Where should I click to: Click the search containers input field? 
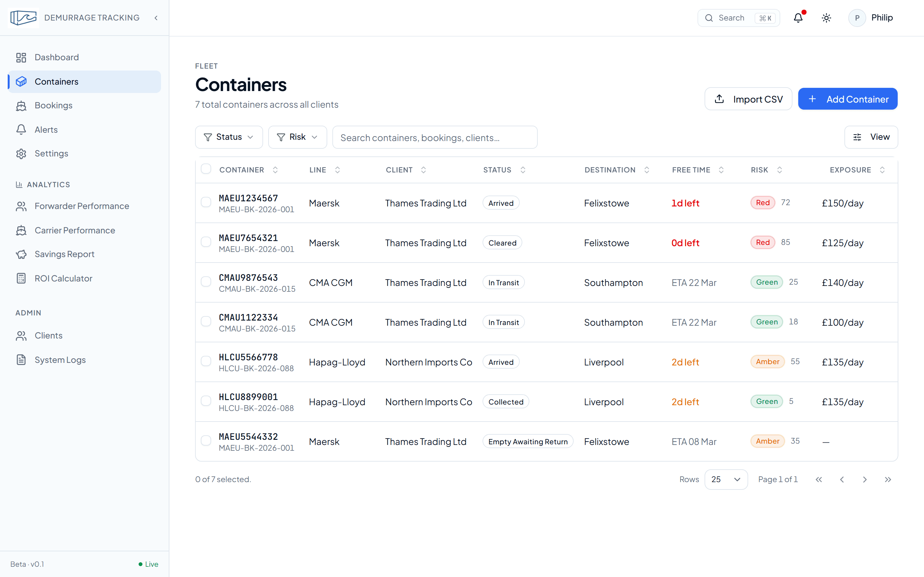coord(435,137)
